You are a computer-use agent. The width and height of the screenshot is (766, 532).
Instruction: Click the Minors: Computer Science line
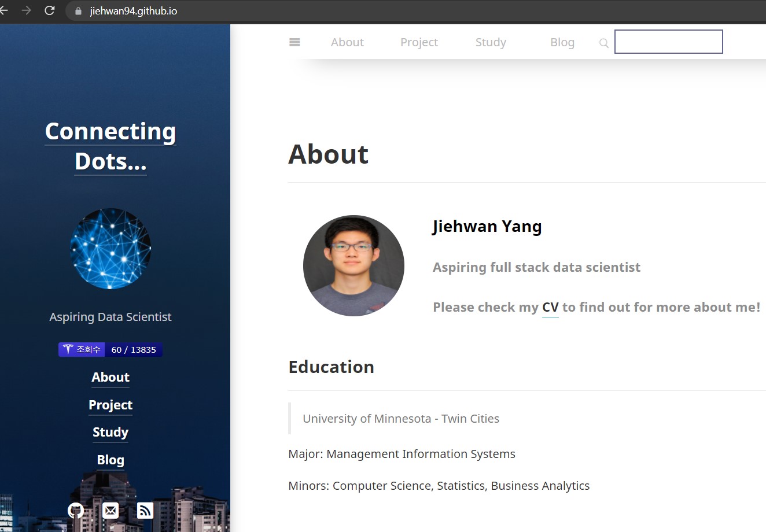439,486
